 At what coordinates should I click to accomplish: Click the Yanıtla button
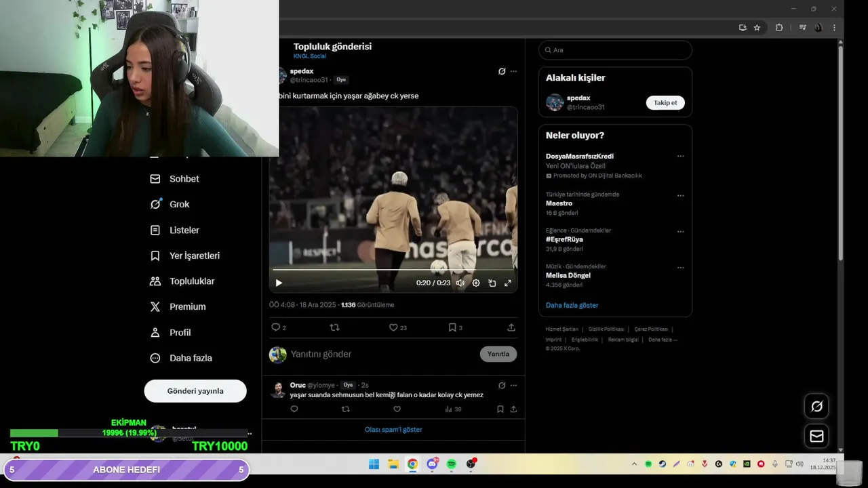498,354
